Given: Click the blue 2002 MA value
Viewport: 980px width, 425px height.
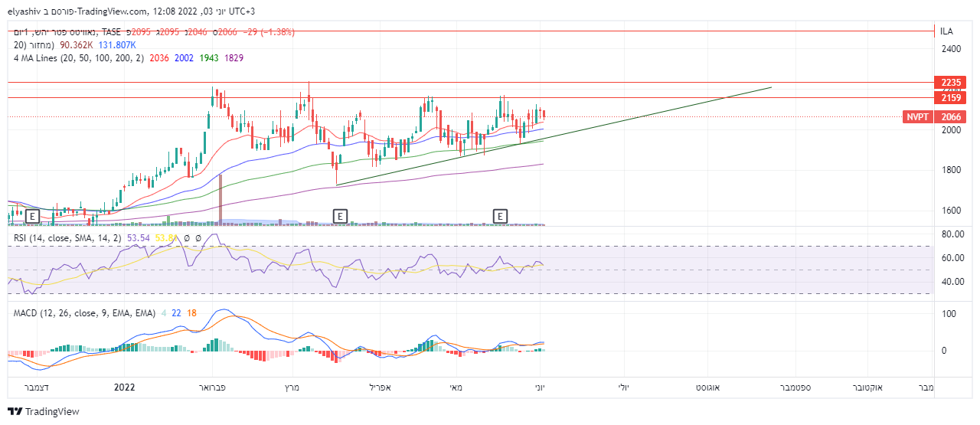Looking at the screenshot, I should [x=184, y=58].
